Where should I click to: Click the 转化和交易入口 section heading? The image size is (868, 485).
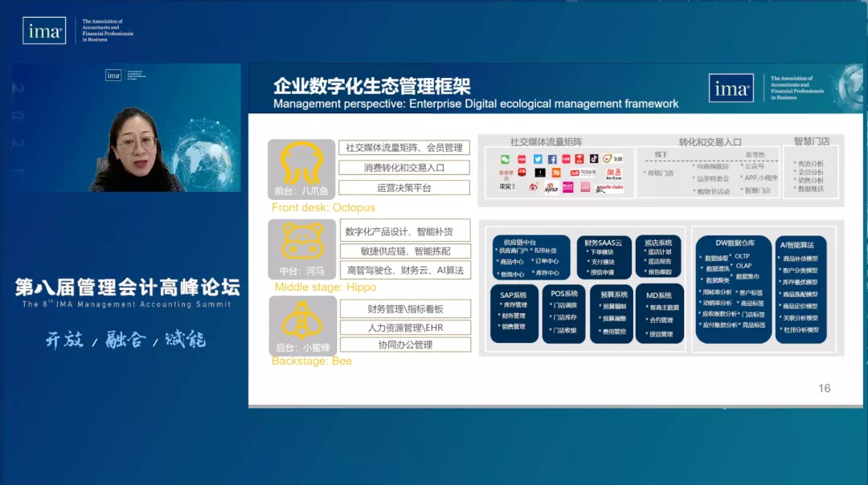pyautogui.click(x=710, y=142)
